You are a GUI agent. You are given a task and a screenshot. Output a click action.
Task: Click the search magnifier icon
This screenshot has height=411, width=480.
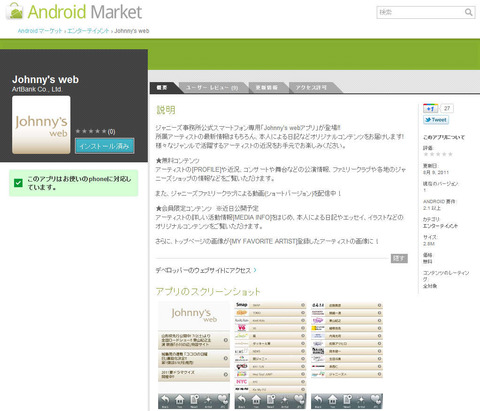coord(468,13)
